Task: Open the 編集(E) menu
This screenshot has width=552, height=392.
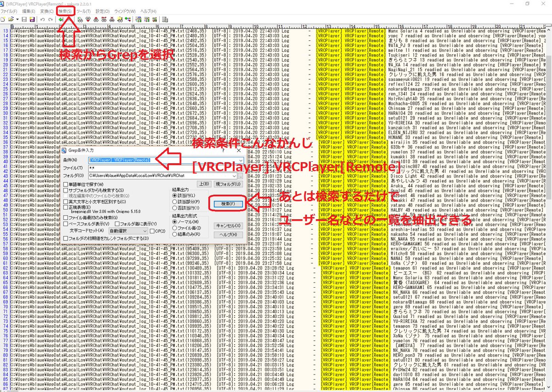Action: coord(29,11)
